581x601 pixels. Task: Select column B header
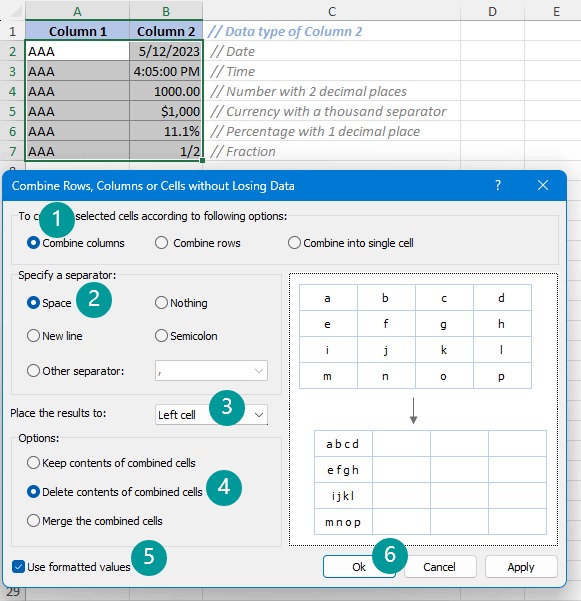(x=166, y=11)
